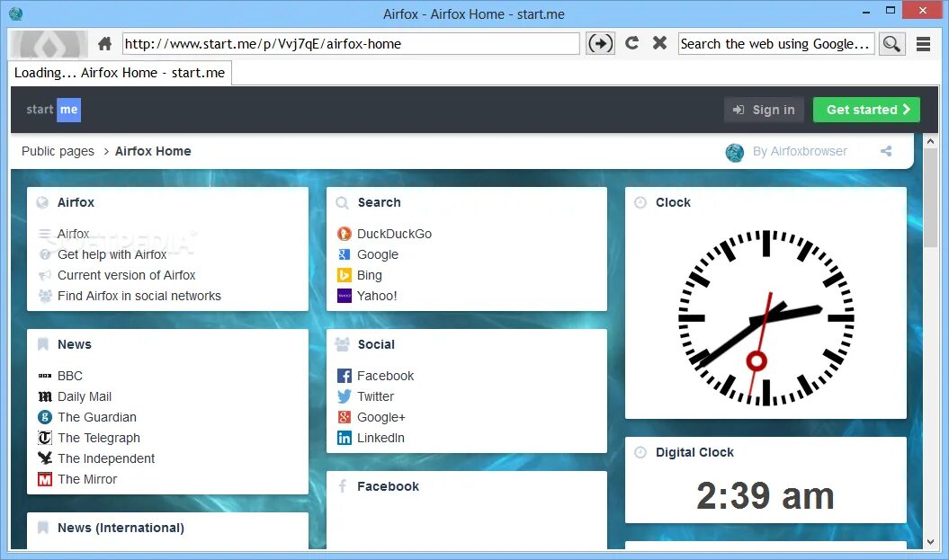Click the Reload page icon
Viewport: 949px width, 560px height.
point(631,43)
